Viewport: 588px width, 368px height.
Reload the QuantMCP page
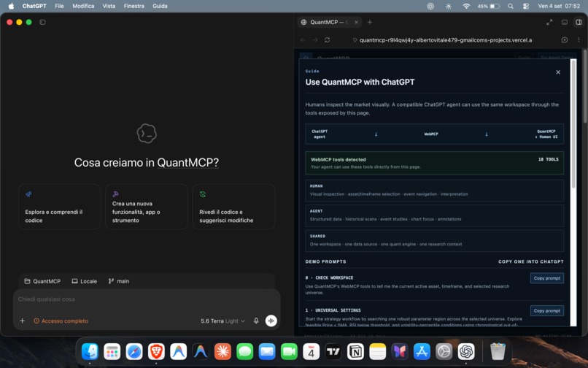click(327, 40)
